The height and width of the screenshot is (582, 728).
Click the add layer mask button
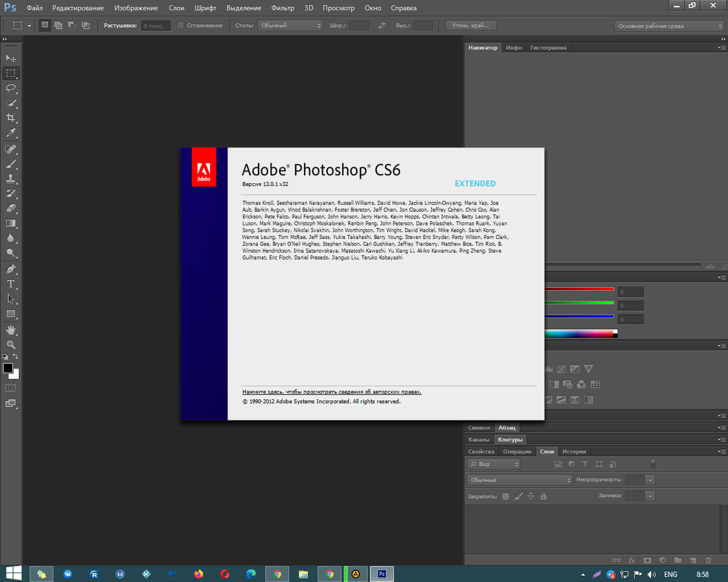[x=647, y=560]
